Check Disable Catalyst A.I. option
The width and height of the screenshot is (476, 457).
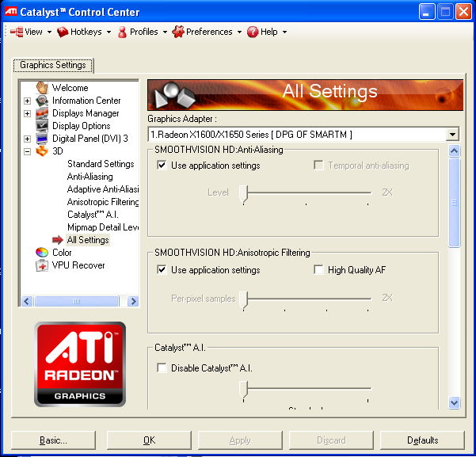coord(162,368)
